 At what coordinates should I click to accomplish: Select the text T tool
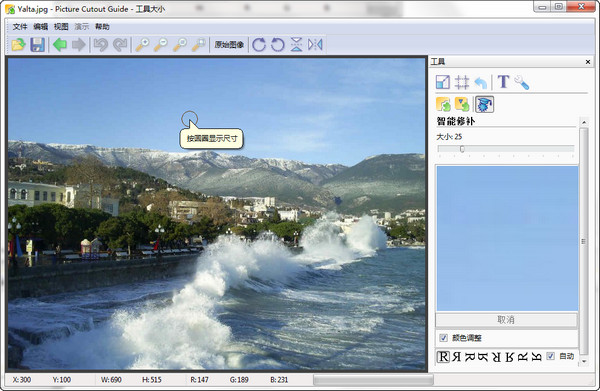(x=503, y=81)
